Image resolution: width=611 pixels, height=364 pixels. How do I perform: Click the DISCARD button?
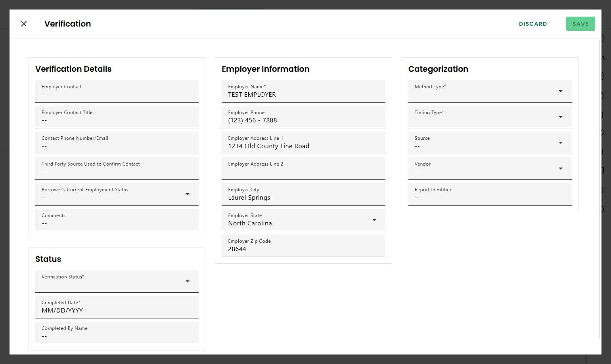pyautogui.click(x=532, y=24)
